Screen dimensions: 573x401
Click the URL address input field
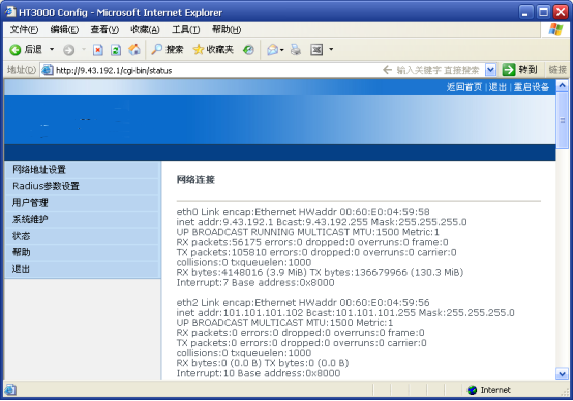217,70
